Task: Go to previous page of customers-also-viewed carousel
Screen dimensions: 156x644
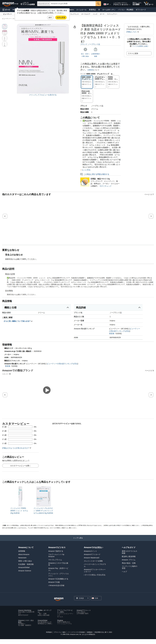Action: tap(5, 216)
